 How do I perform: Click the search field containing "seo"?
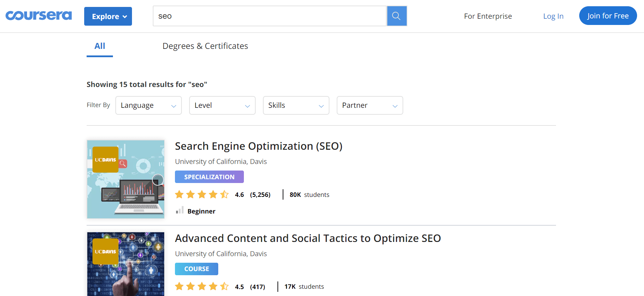tap(270, 16)
